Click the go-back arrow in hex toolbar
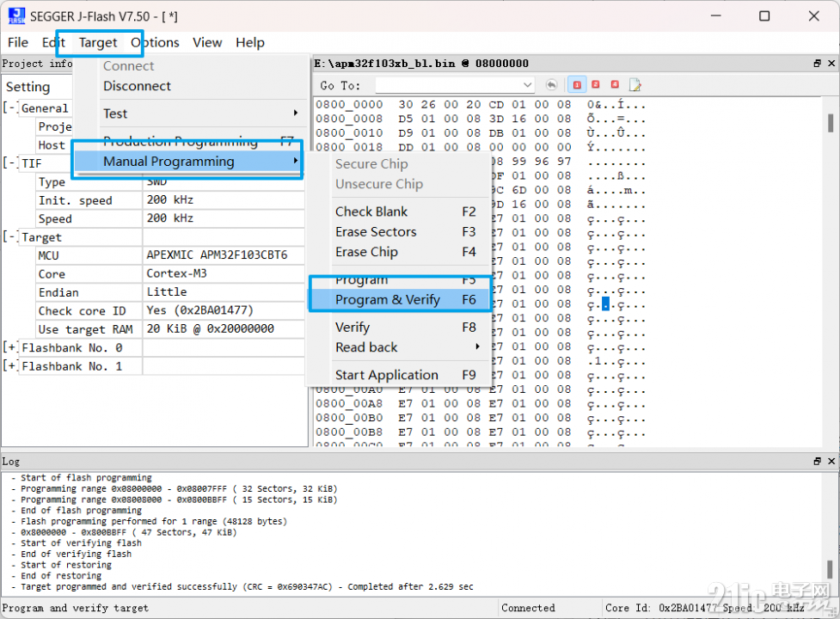The height and width of the screenshot is (619, 840). [551, 84]
